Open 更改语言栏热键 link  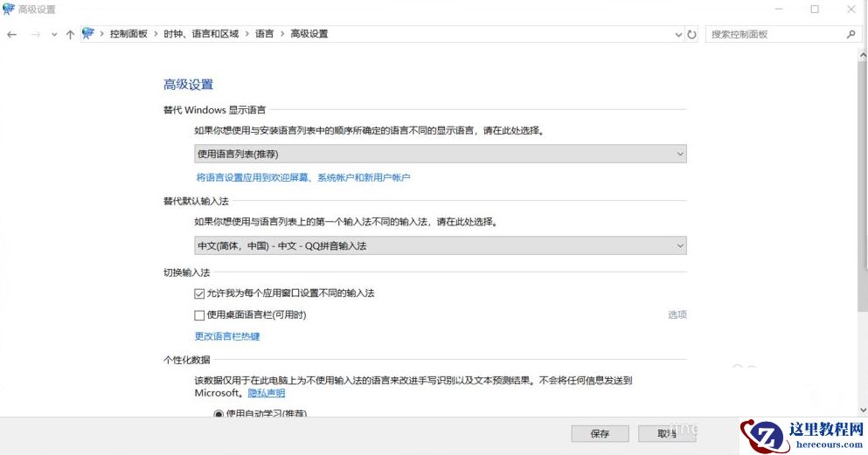point(227,336)
